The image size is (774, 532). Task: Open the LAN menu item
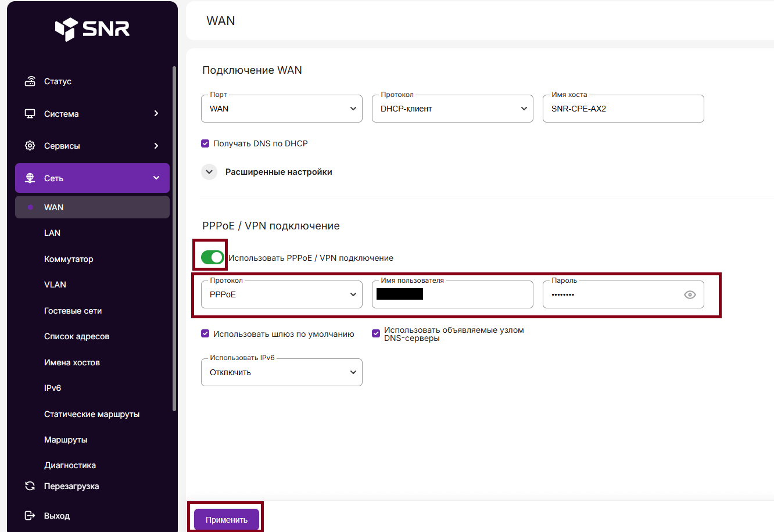tap(52, 233)
